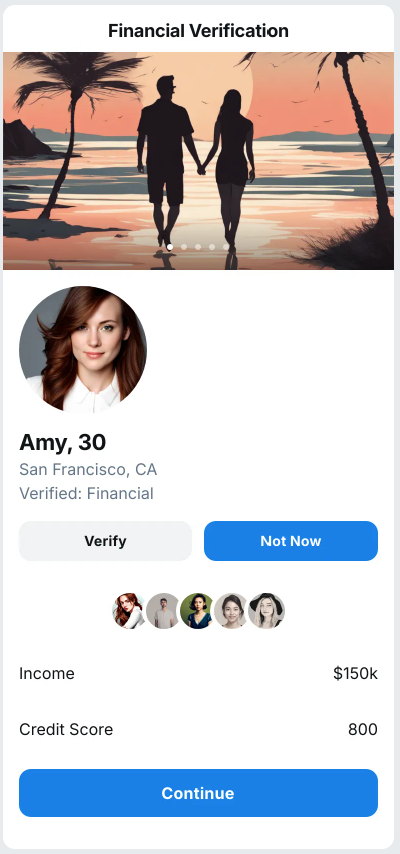Click the Verify button
Screen dimensions: 400x854
(x=106, y=541)
